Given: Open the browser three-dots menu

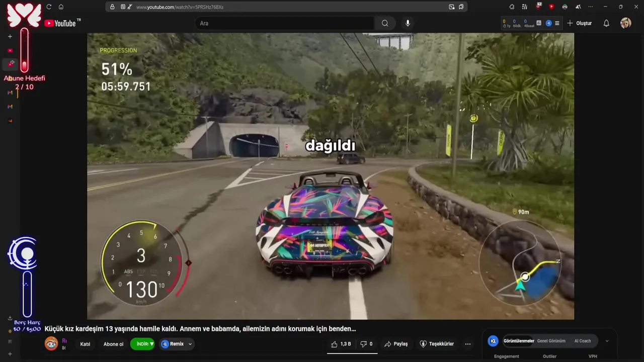Looking at the screenshot, I should point(591,7).
